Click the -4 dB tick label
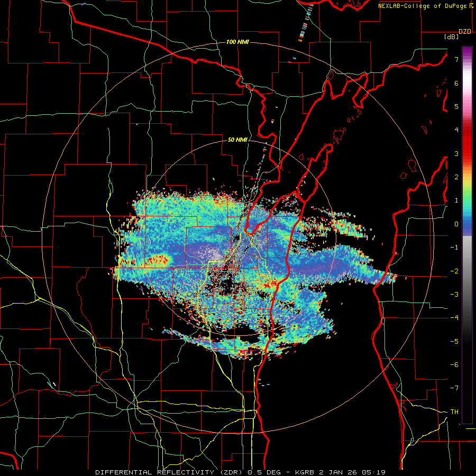 point(454,318)
